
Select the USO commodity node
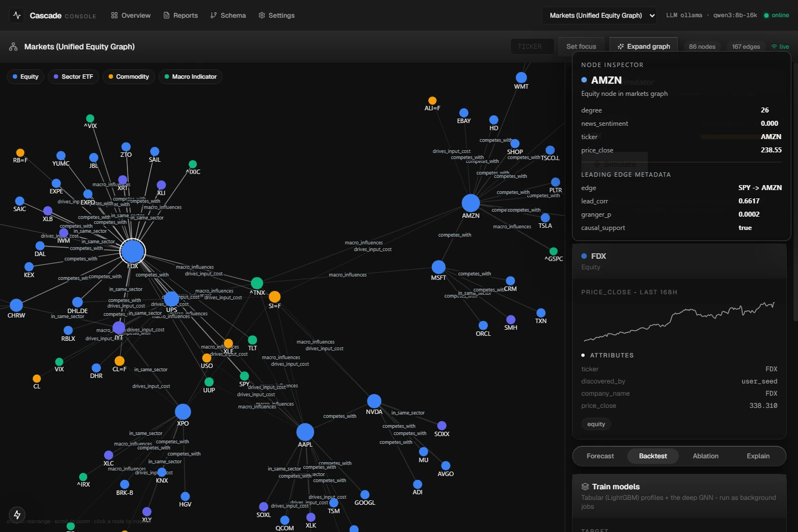coord(207,358)
